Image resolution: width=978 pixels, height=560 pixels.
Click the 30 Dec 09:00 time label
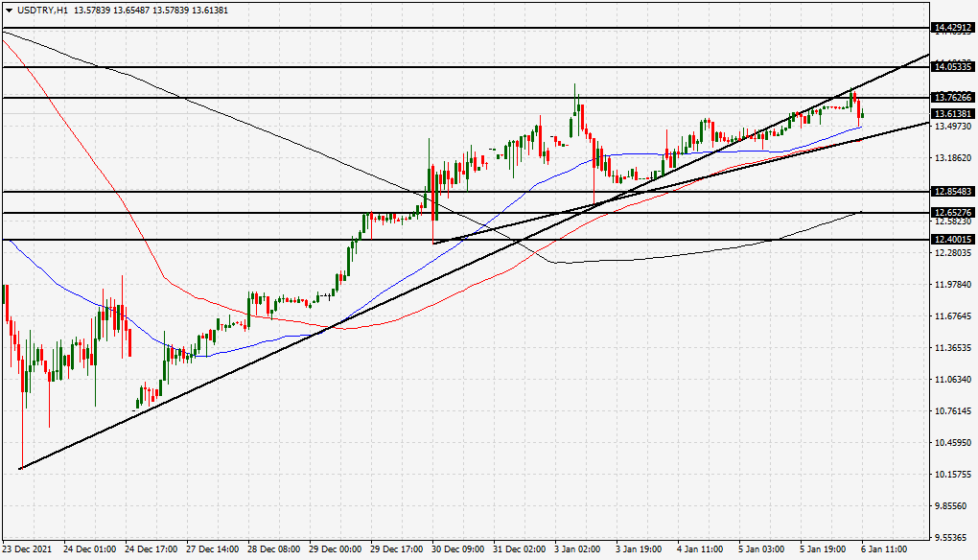point(458,549)
